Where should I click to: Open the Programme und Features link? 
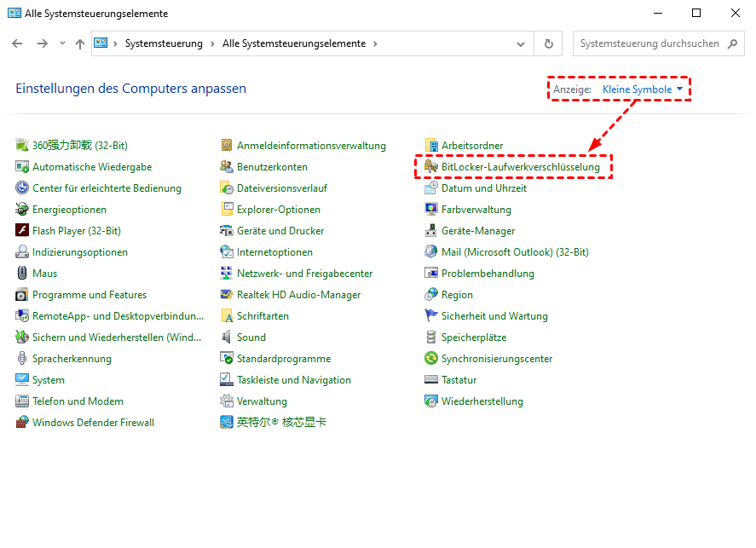[89, 295]
